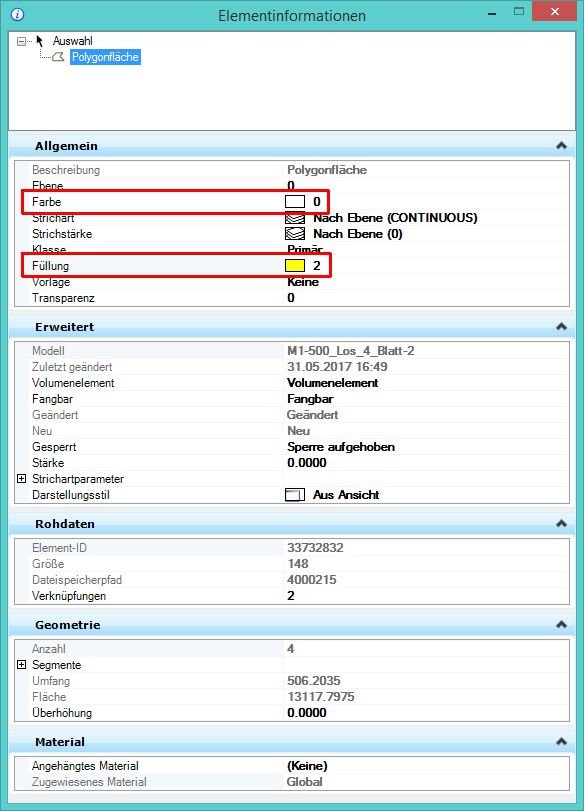Click the Angehängtes Material value (Keine)
This screenshot has height=811, width=584.
(x=307, y=766)
